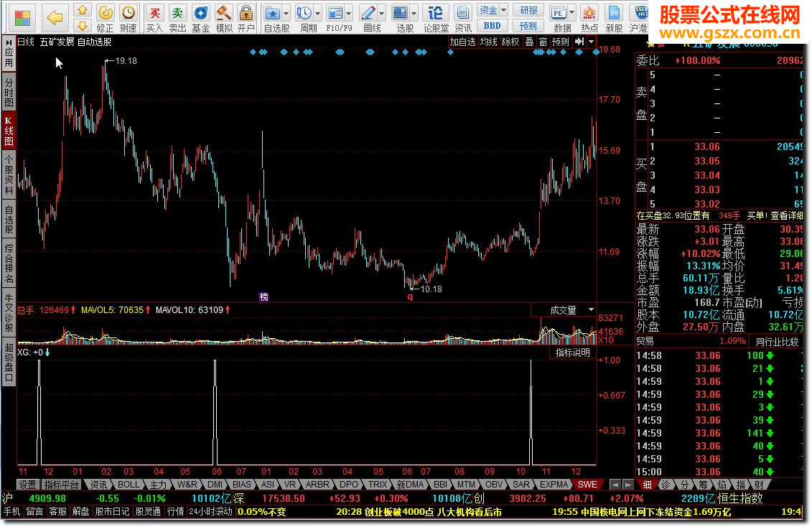Click the 股市日记 status bar entry

click(x=113, y=511)
